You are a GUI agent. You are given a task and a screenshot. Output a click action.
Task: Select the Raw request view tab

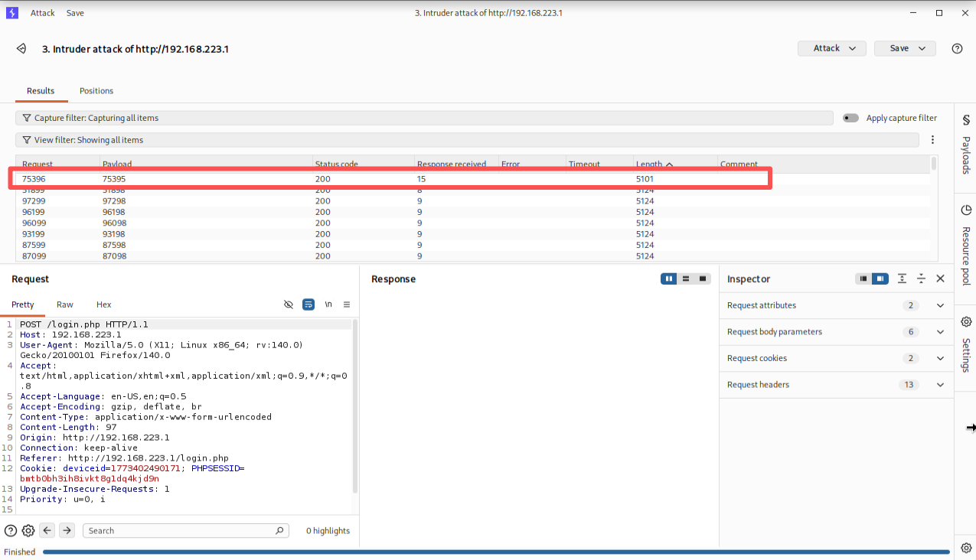click(x=65, y=304)
